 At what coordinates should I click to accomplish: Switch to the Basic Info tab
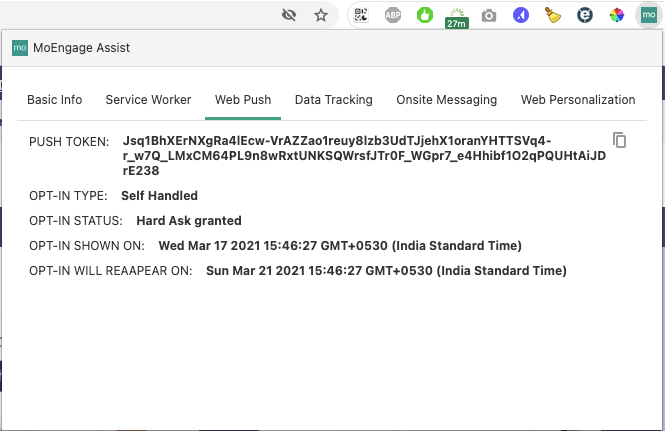55,100
